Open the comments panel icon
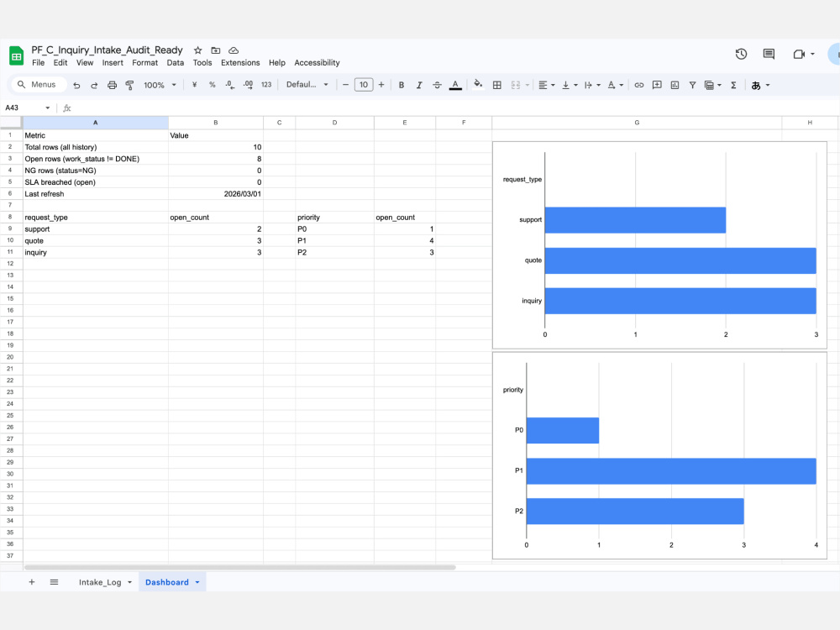Image resolution: width=840 pixels, height=630 pixels. point(769,54)
